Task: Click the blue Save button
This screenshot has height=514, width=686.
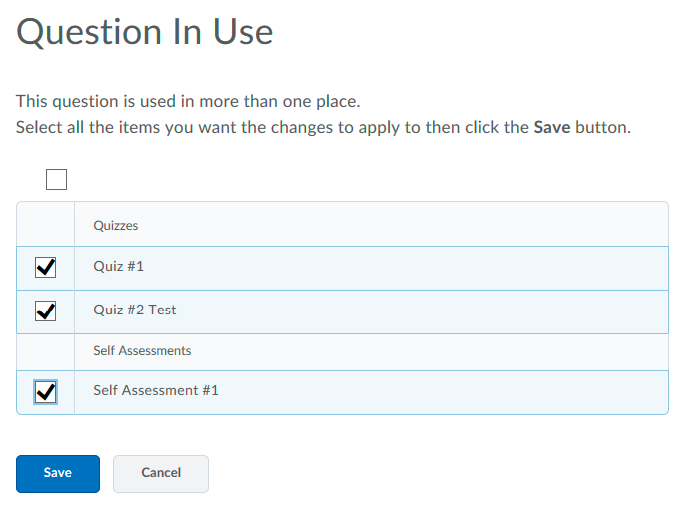Action: pyautogui.click(x=58, y=474)
